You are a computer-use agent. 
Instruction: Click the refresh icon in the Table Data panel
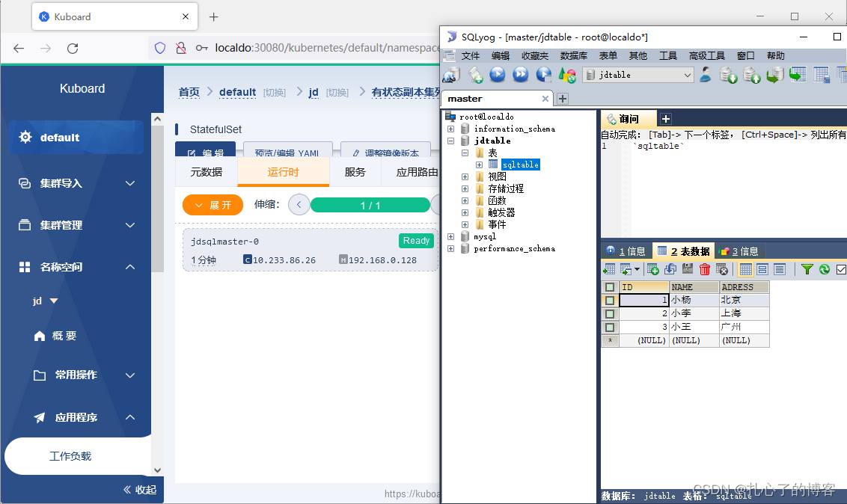click(825, 268)
